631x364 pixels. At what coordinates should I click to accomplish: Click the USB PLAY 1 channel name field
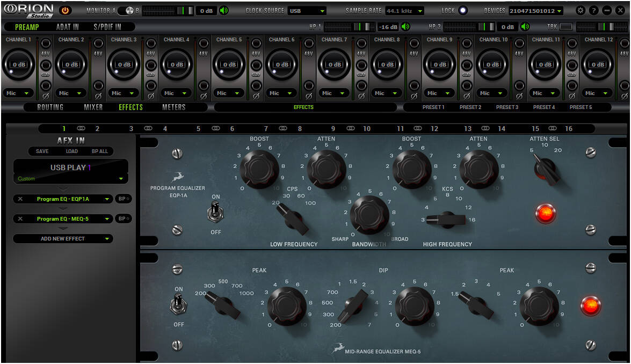(x=71, y=168)
